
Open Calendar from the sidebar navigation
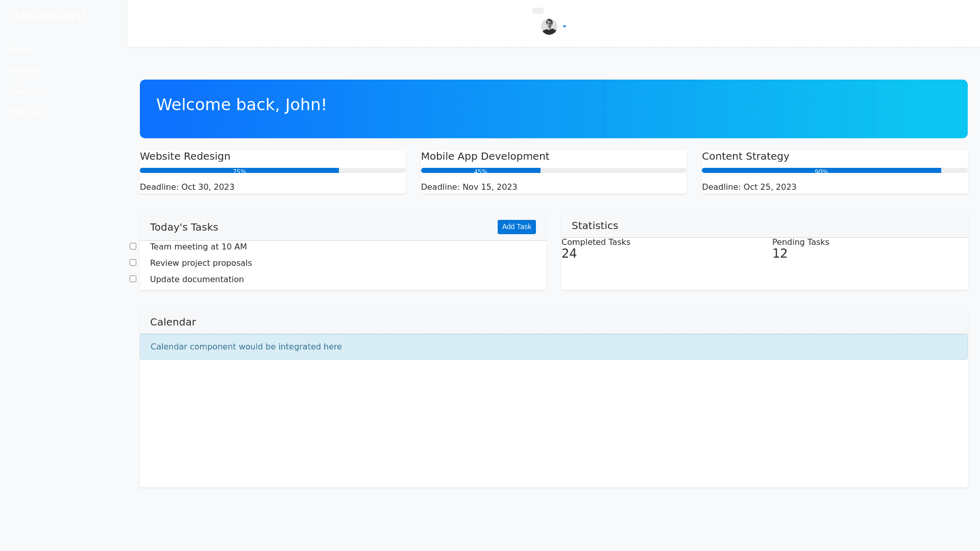(27, 91)
